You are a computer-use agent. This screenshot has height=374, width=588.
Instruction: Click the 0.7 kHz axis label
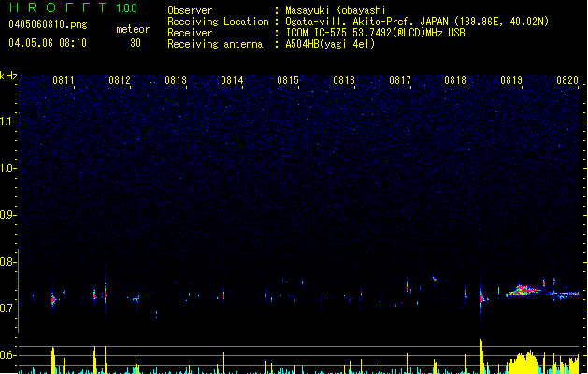[7, 309]
